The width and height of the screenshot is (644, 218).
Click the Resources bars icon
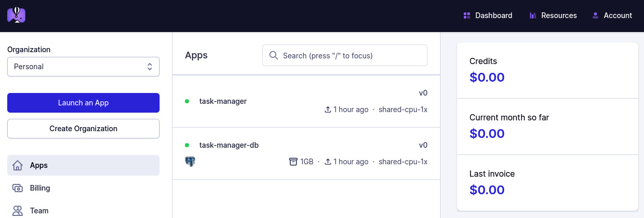click(532, 15)
